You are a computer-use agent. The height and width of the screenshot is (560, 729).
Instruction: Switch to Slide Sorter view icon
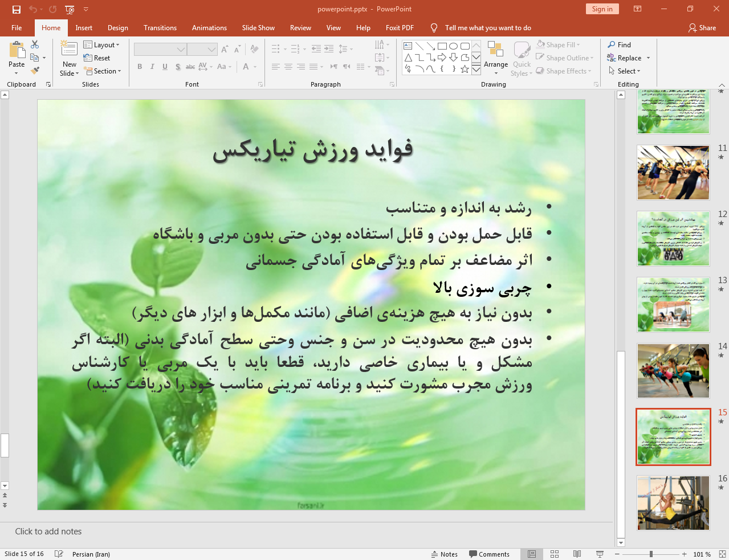point(555,554)
